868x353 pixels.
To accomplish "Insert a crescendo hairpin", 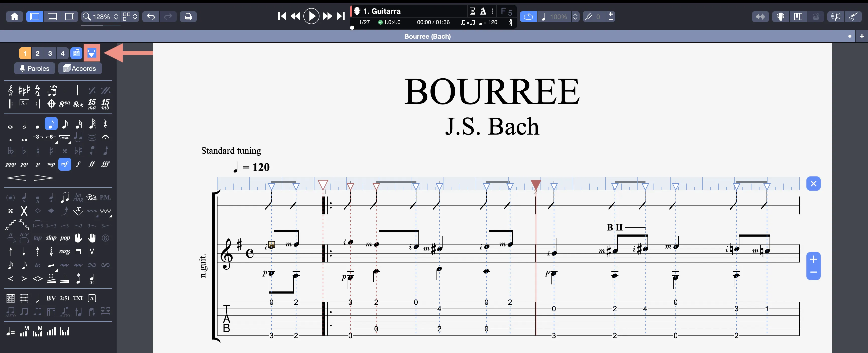I will point(17,178).
